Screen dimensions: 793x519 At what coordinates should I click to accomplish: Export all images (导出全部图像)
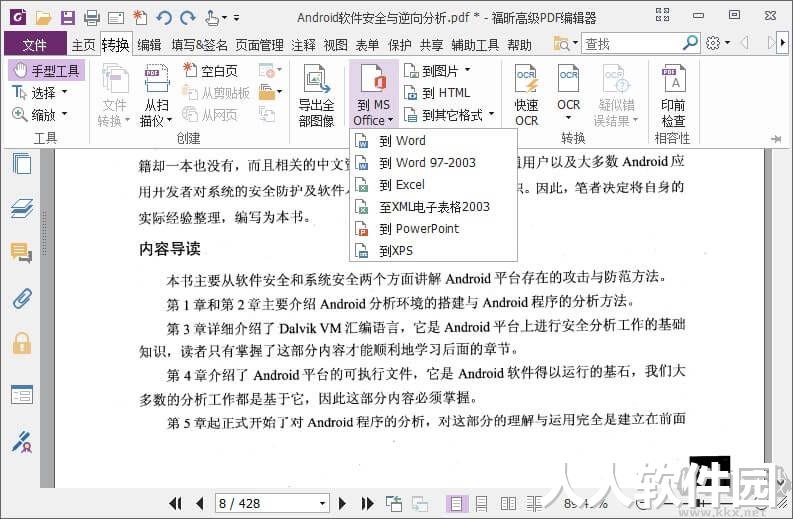coord(316,95)
